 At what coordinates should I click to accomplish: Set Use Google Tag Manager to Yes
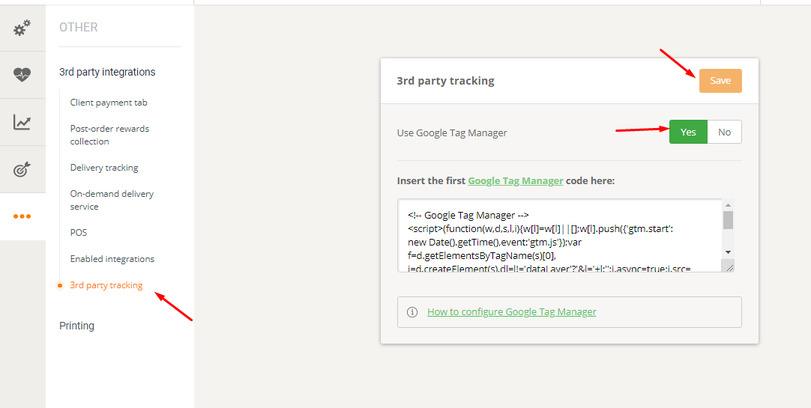tap(688, 132)
